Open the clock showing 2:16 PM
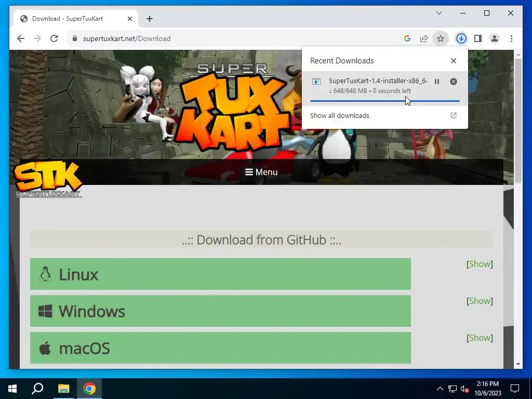Screen dimensions: 532x399 (487, 389)
